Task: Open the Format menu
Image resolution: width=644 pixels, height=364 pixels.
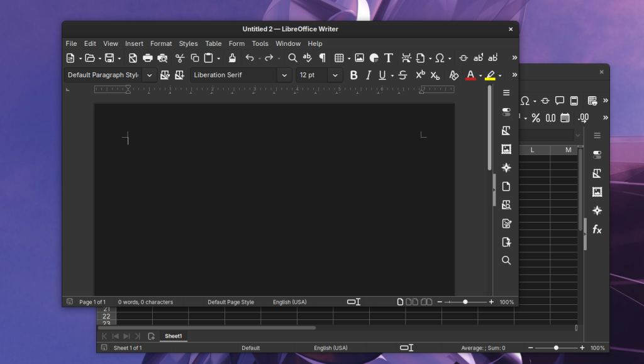Action: pos(161,43)
